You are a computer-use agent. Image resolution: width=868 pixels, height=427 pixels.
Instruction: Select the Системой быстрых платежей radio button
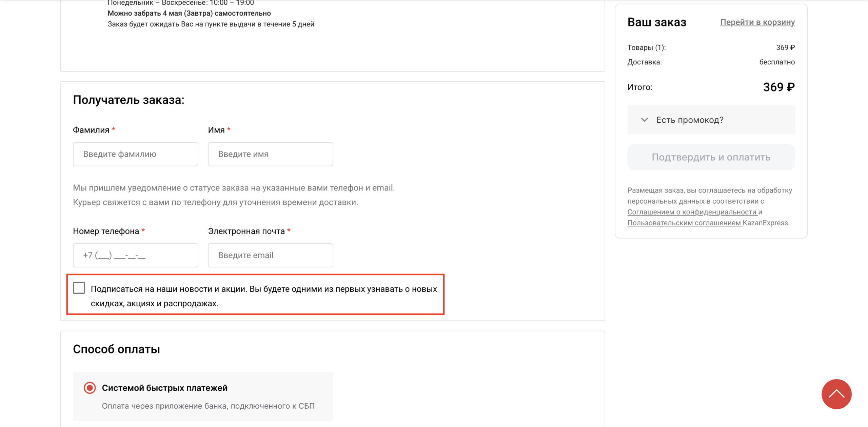(90, 388)
